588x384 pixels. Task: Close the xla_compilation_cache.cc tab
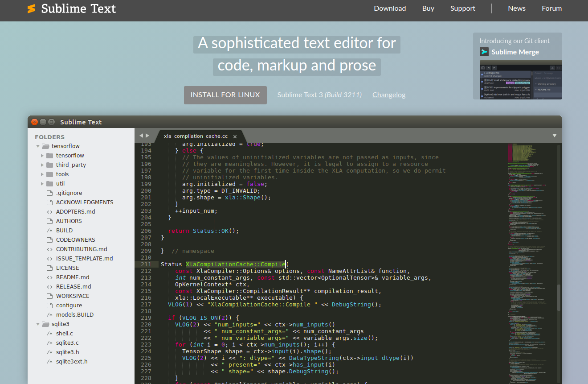235,136
